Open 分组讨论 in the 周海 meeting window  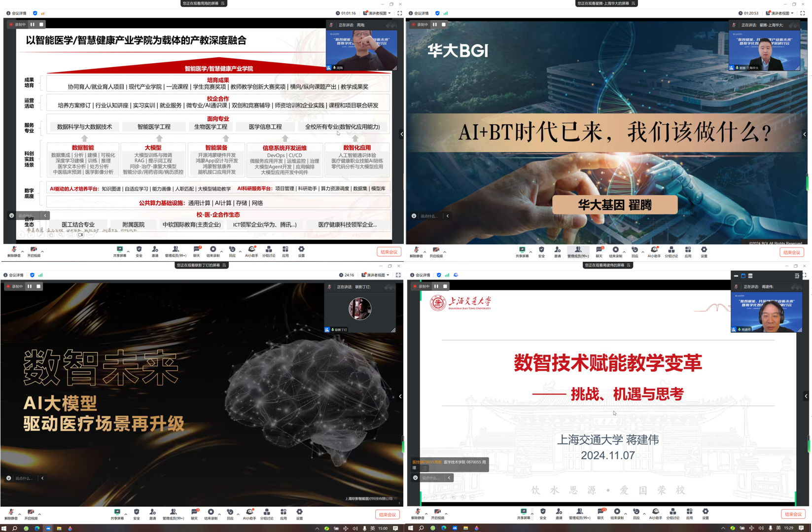269,251
